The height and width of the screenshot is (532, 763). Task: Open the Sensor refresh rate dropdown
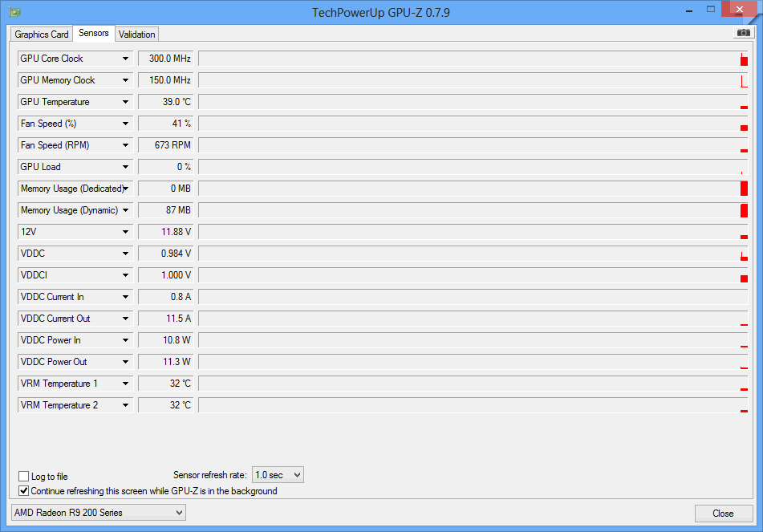278,474
